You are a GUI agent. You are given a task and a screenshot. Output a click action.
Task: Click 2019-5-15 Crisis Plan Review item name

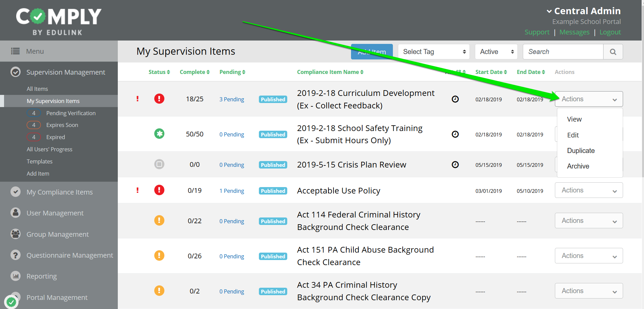point(351,164)
